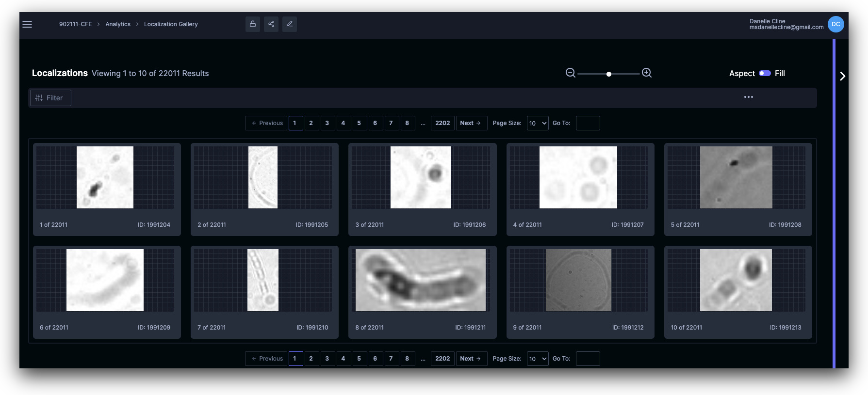Screen dimensions: 868x395
Task: Click the share icon in the header
Action: (x=271, y=24)
